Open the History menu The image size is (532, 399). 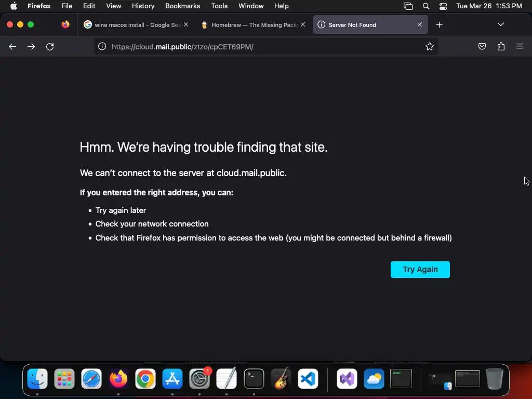coord(143,6)
